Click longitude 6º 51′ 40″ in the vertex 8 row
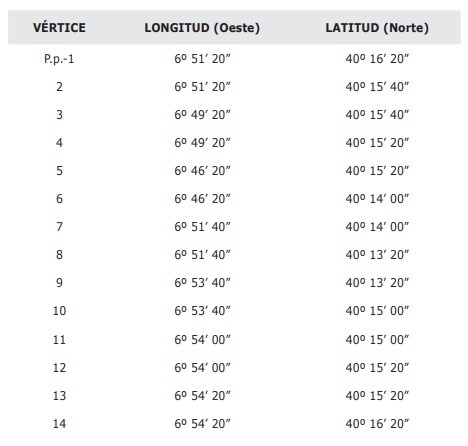The height and width of the screenshot is (446, 468). pyautogui.click(x=202, y=255)
